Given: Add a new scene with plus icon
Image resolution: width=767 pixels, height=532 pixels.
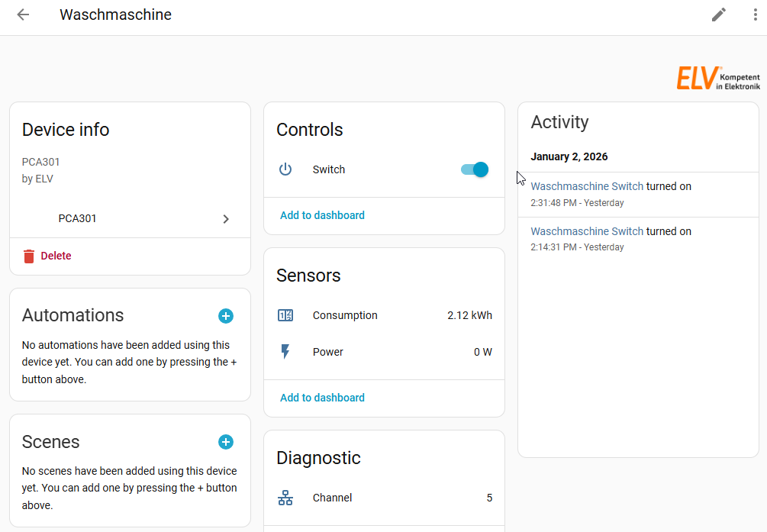Looking at the screenshot, I should [226, 442].
